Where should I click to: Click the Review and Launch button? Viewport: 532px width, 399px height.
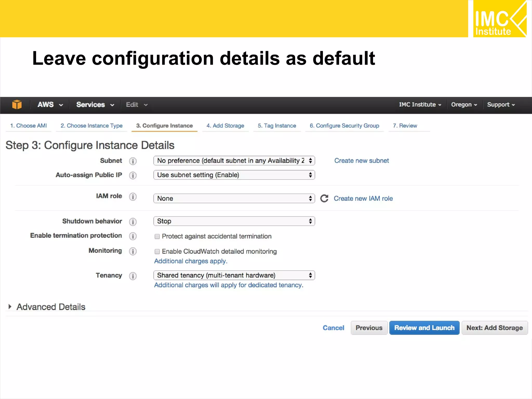pos(424,328)
